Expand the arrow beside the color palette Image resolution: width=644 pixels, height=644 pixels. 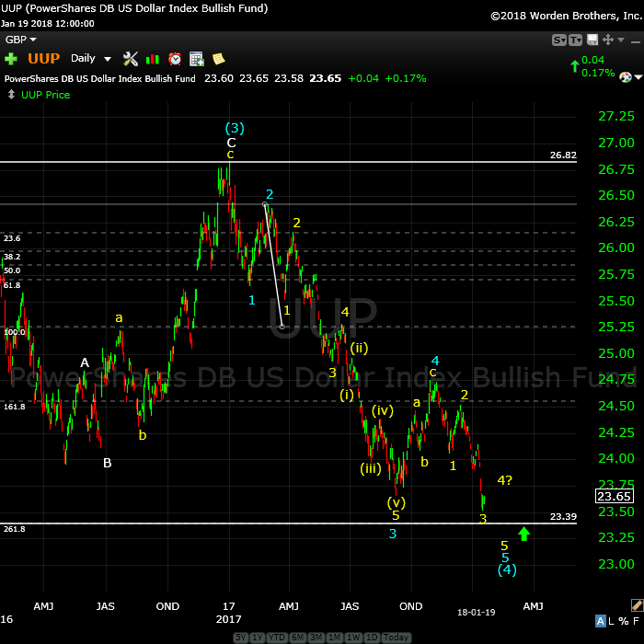(638, 76)
